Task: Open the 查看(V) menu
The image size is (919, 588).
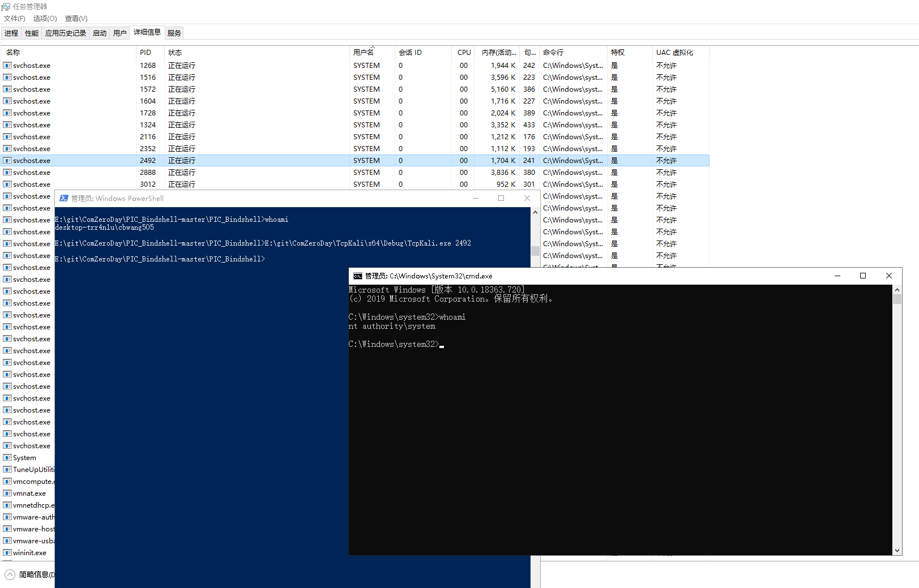Action: 76,19
